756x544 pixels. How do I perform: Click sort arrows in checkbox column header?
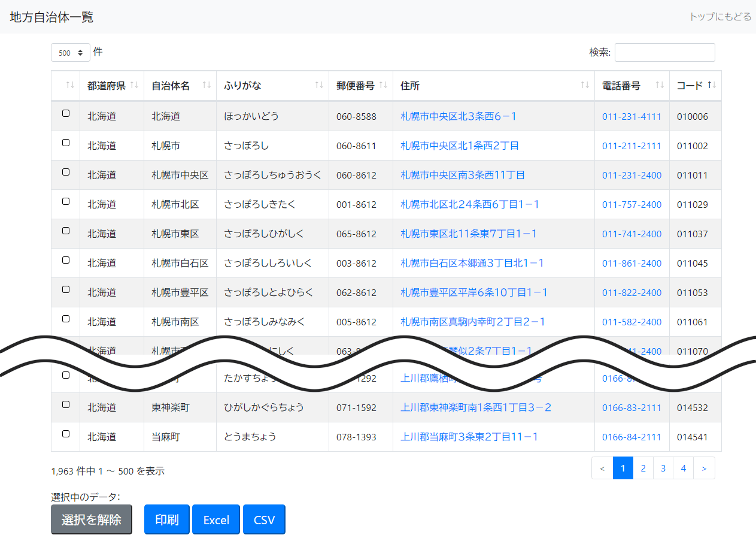(x=70, y=85)
